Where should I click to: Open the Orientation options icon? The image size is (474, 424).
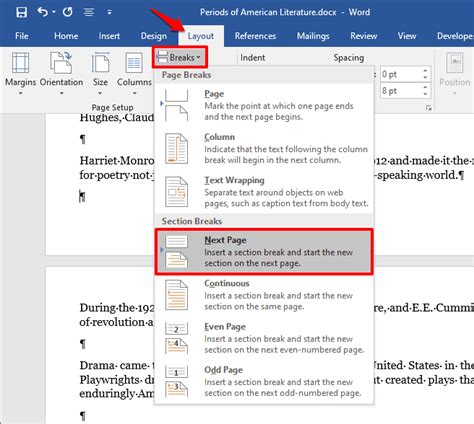click(x=61, y=62)
